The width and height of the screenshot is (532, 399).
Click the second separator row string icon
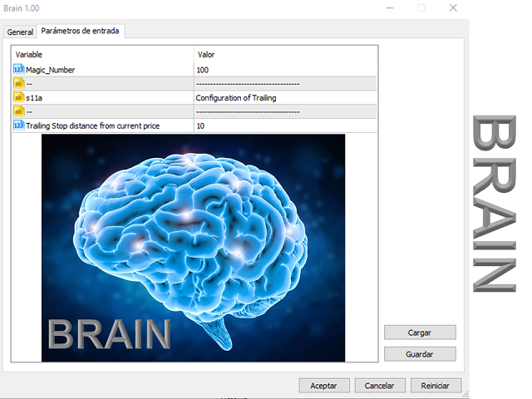[x=19, y=111]
